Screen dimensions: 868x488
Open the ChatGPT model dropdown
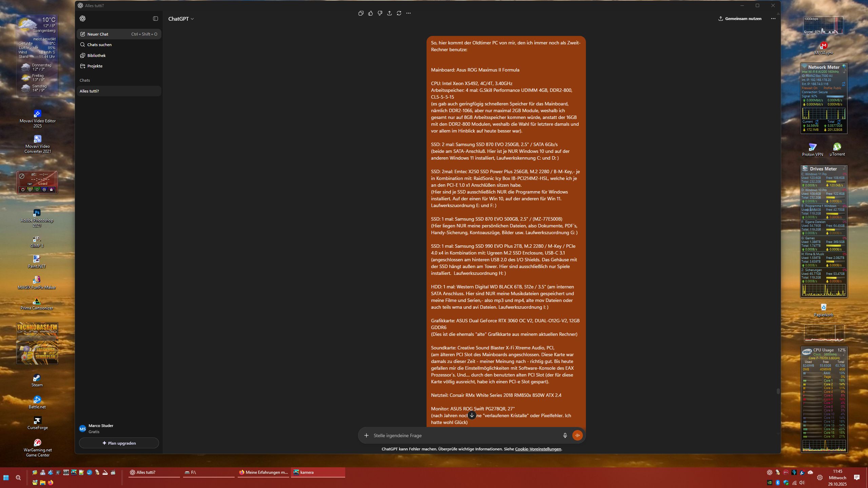point(181,19)
